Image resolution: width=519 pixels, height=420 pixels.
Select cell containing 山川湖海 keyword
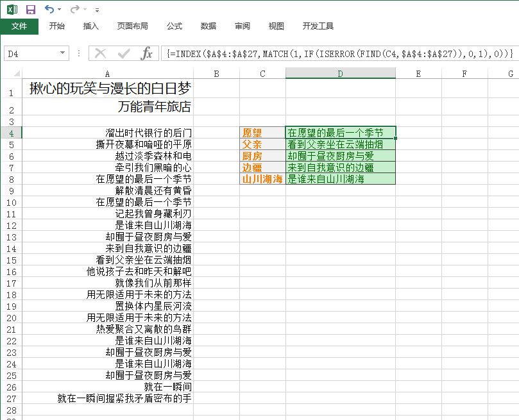click(262, 179)
